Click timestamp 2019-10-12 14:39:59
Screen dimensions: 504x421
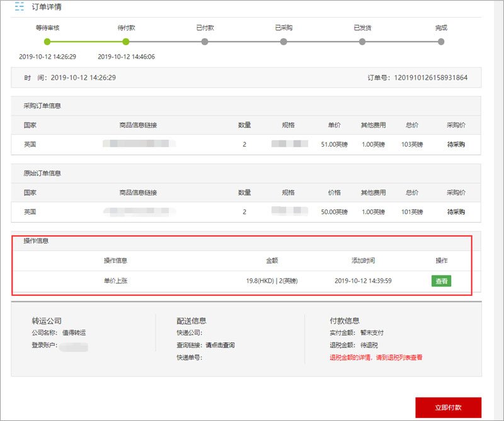pos(363,281)
